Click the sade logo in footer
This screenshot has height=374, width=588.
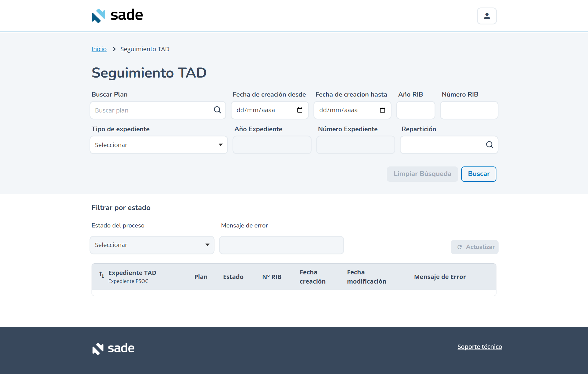pos(113,349)
